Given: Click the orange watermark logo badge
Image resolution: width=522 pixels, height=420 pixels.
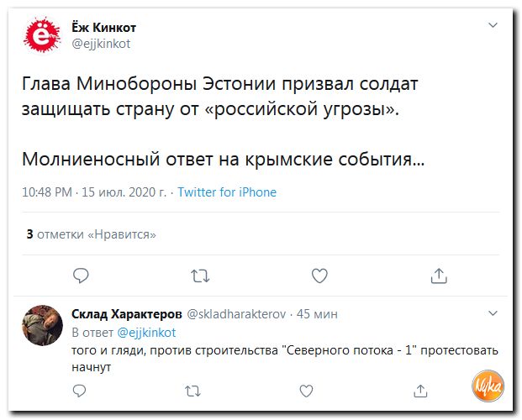Looking at the screenshot, I should tap(486, 387).
